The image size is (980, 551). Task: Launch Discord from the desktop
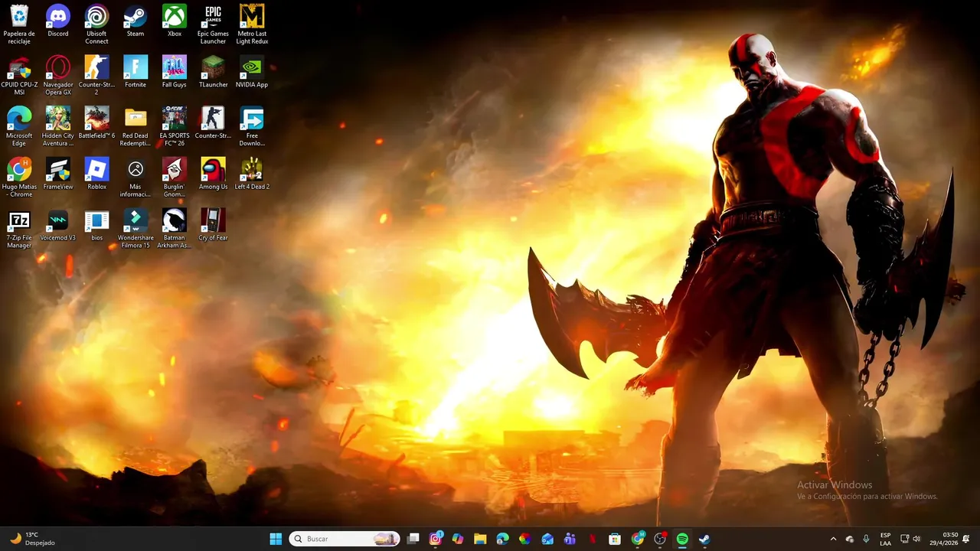tap(58, 21)
